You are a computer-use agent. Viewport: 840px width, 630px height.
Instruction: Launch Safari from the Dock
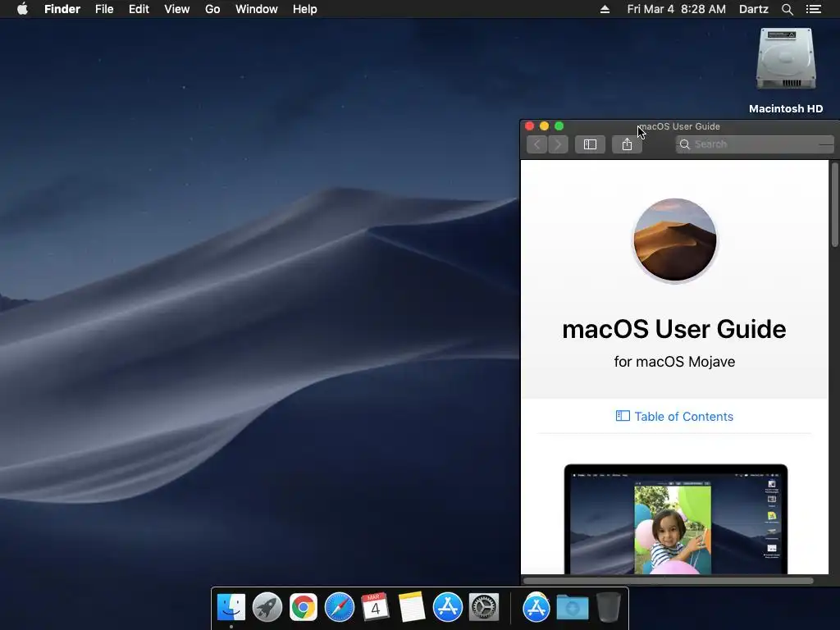pyautogui.click(x=340, y=608)
